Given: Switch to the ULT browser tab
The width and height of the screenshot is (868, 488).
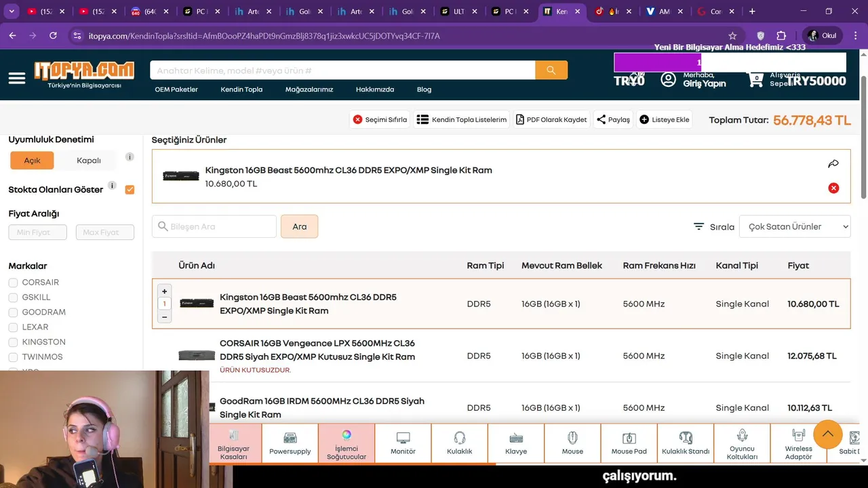Looking at the screenshot, I should coord(458,12).
